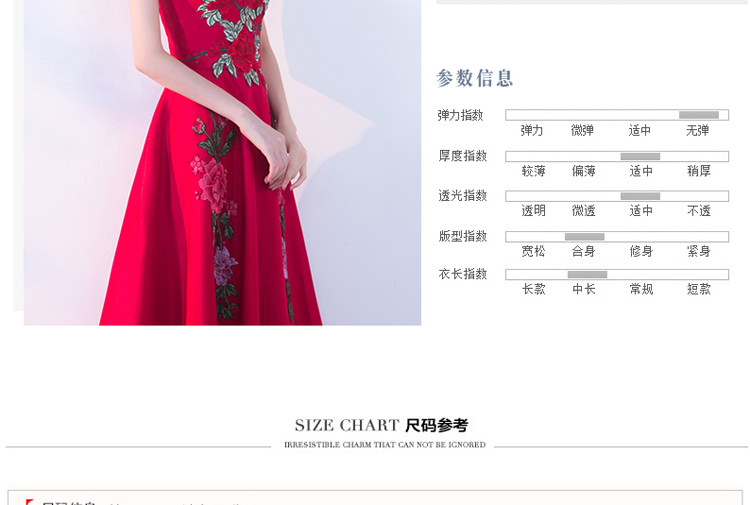The width and height of the screenshot is (750, 505).
Task: Click the 厚度指数 slider bar
Action: click(617, 156)
